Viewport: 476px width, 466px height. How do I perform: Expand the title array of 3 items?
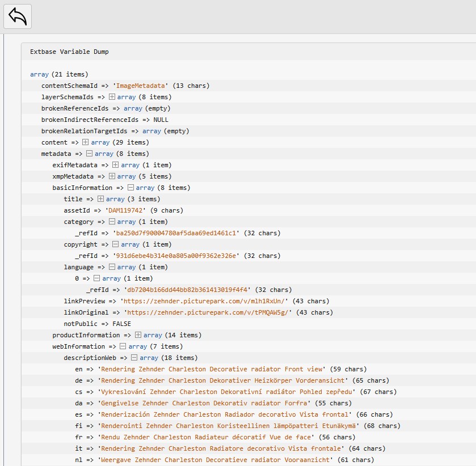(x=101, y=199)
